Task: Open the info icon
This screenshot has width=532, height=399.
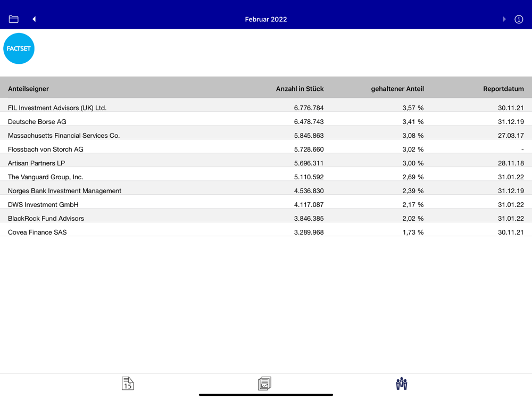Action: 519,19
